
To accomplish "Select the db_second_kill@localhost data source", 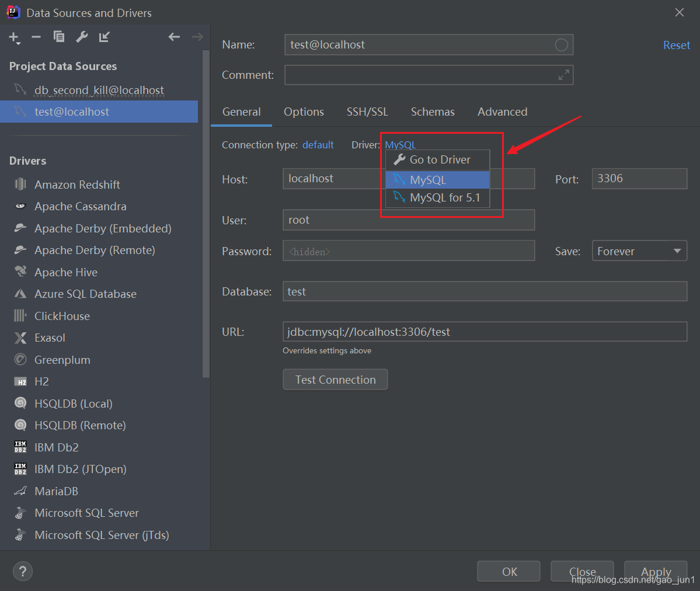I will [x=99, y=90].
